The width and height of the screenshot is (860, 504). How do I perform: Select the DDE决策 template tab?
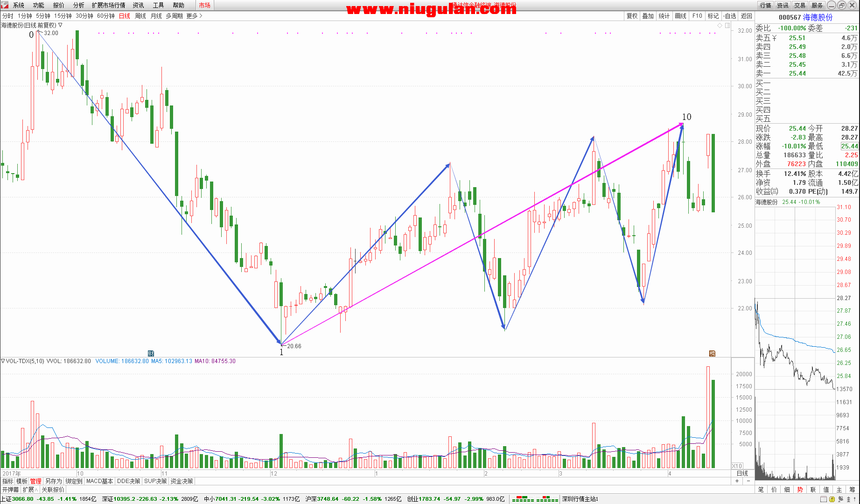(x=128, y=481)
